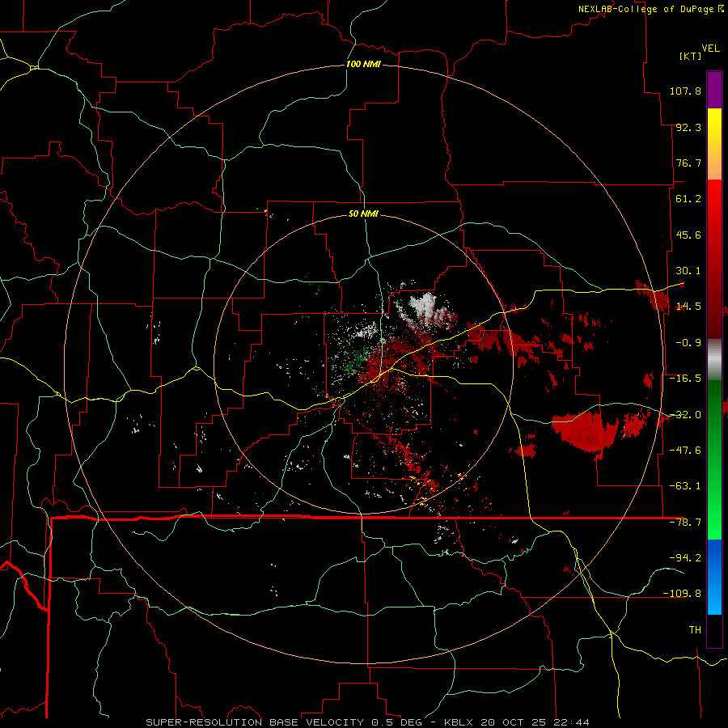
Task: Click the TH legend label
Action: pos(695,629)
